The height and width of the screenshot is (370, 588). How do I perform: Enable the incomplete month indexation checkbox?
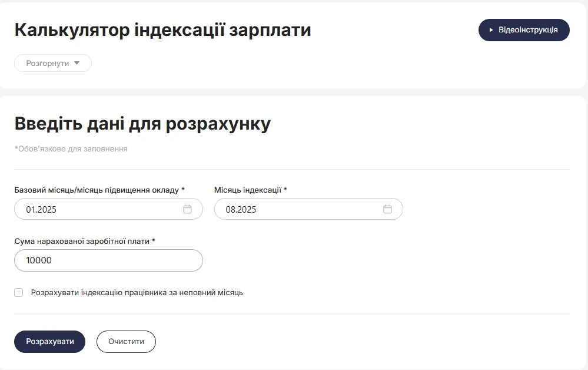pos(19,293)
